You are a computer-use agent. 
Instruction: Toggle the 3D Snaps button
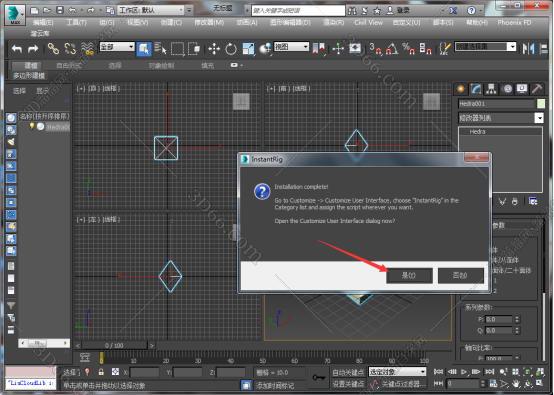click(x=375, y=49)
